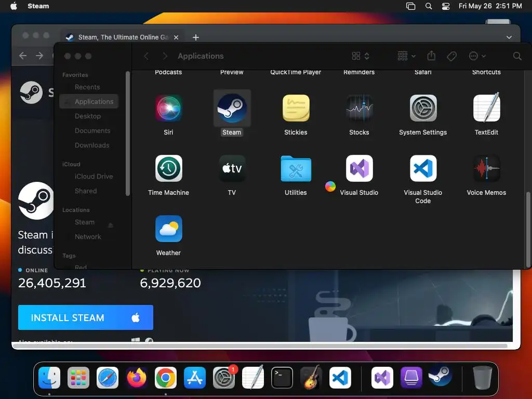Open Finder from the Dock
This screenshot has height=399, width=532.
(x=49, y=377)
